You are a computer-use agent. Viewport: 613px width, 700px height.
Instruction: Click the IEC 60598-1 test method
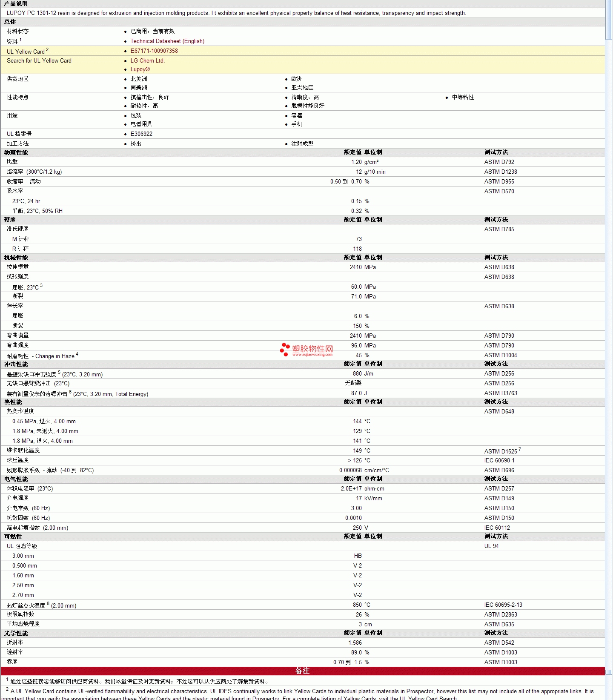pyautogui.click(x=499, y=461)
